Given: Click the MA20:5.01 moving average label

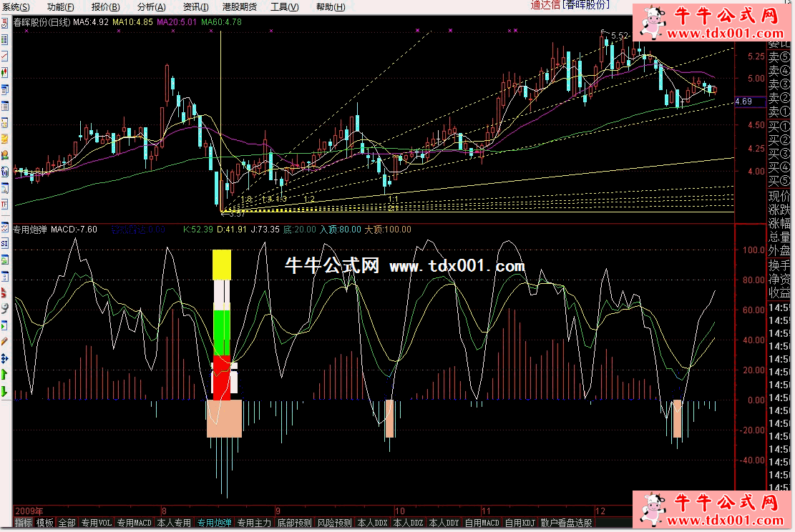Looking at the screenshot, I should click(177, 22).
